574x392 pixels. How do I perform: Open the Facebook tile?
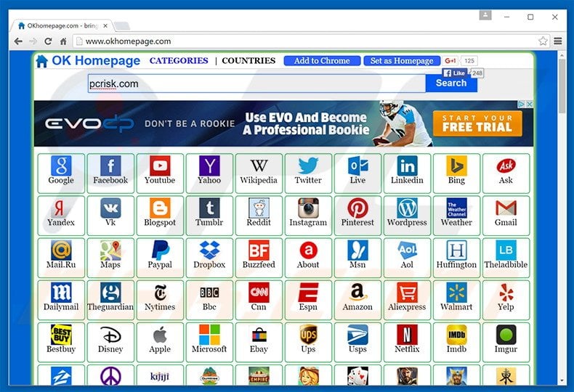click(110, 173)
